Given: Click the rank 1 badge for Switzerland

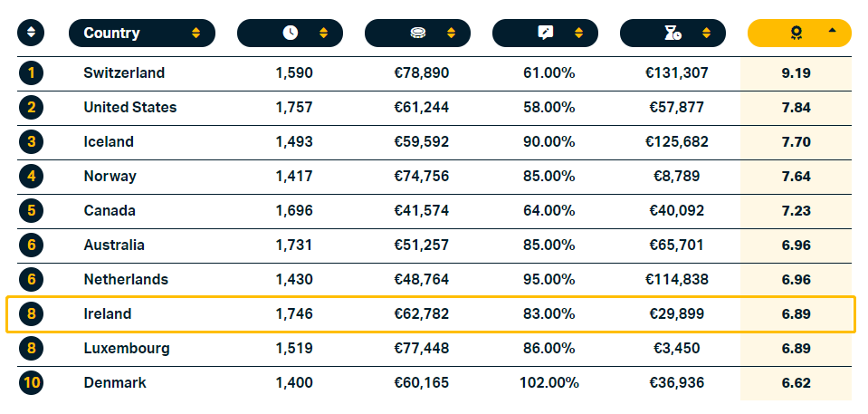Looking at the screenshot, I should [31, 72].
